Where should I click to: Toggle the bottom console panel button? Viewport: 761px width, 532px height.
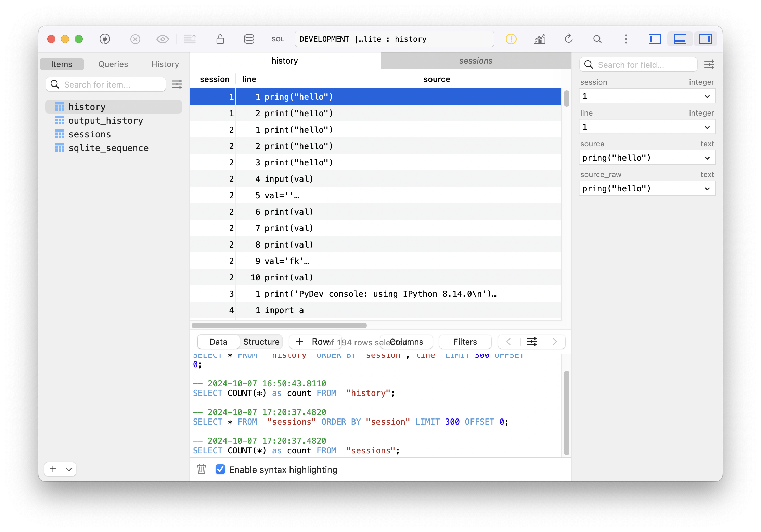pos(680,39)
